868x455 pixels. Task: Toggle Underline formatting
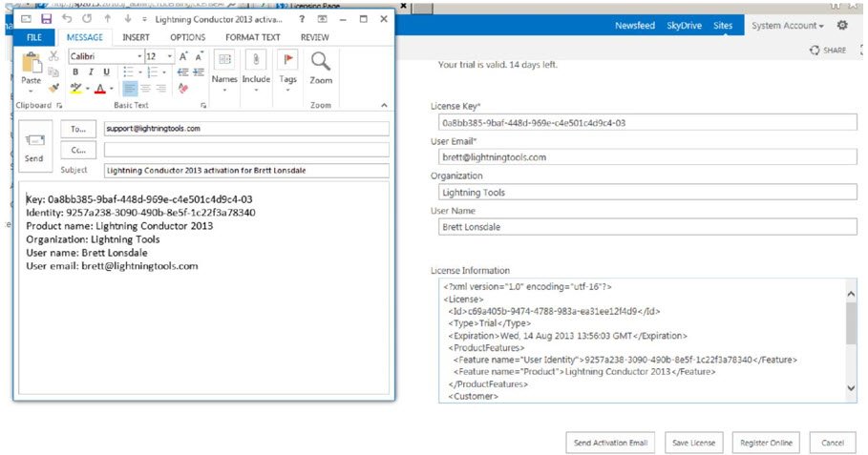coord(106,72)
